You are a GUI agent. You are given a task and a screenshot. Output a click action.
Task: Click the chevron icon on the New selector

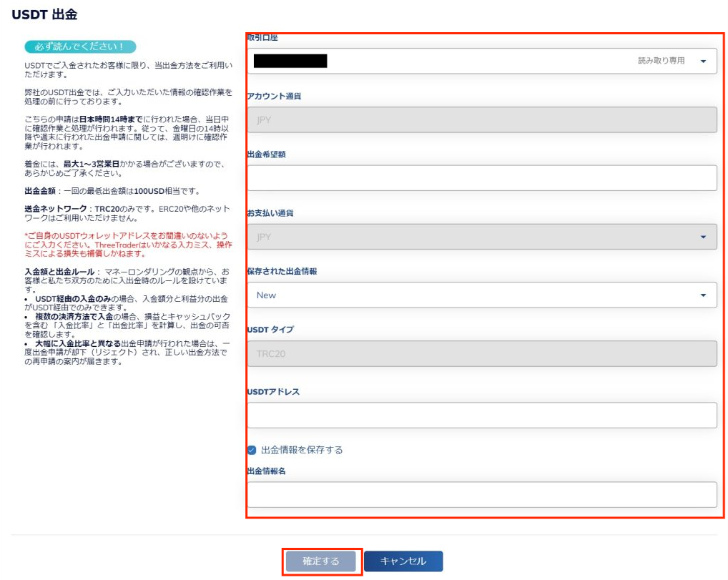[x=702, y=295]
